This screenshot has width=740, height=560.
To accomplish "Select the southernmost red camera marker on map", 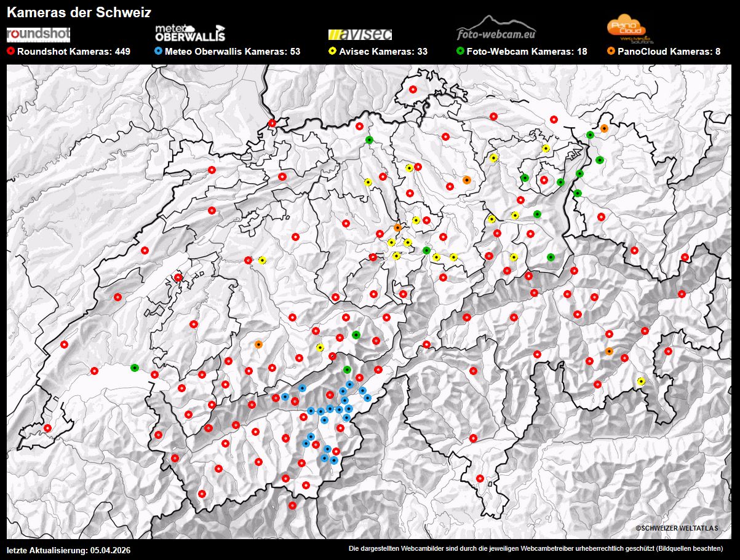I will 292,505.
